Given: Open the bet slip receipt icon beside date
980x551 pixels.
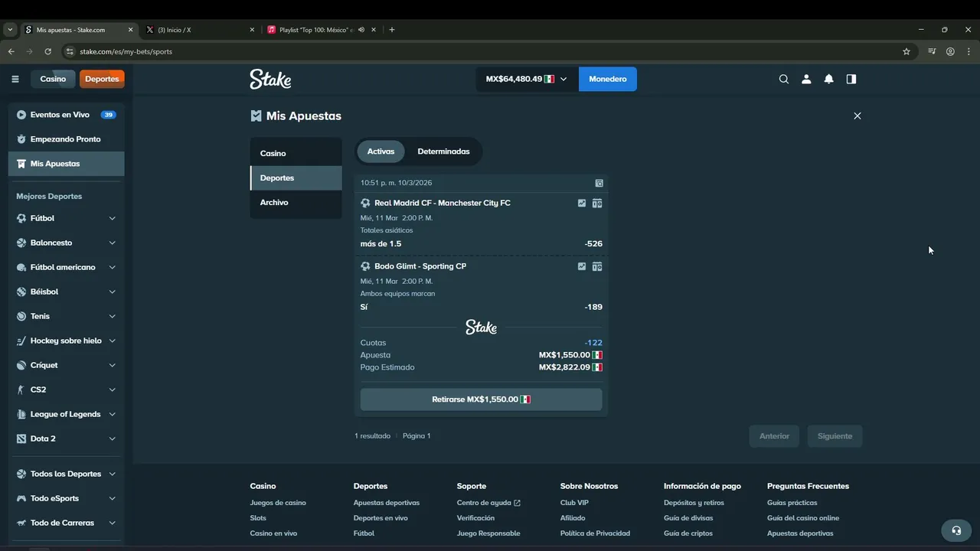Looking at the screenshot, I should (x=599, y=183).
